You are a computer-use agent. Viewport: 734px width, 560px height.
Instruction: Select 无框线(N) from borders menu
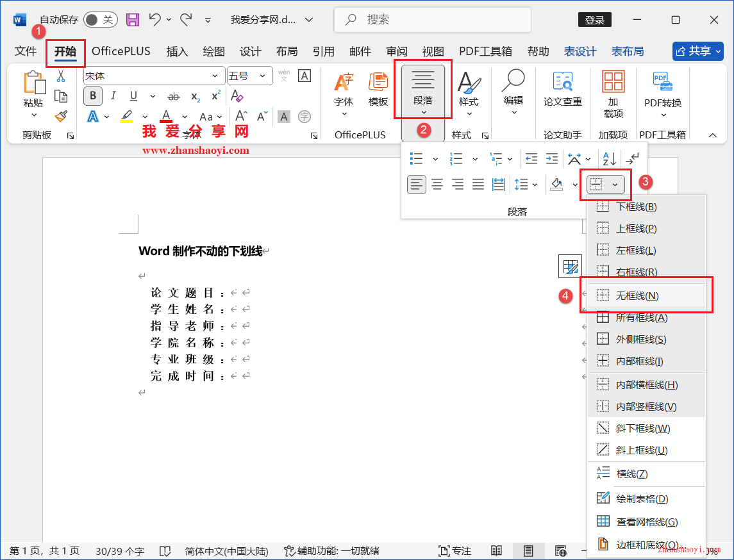coord(646,295)
